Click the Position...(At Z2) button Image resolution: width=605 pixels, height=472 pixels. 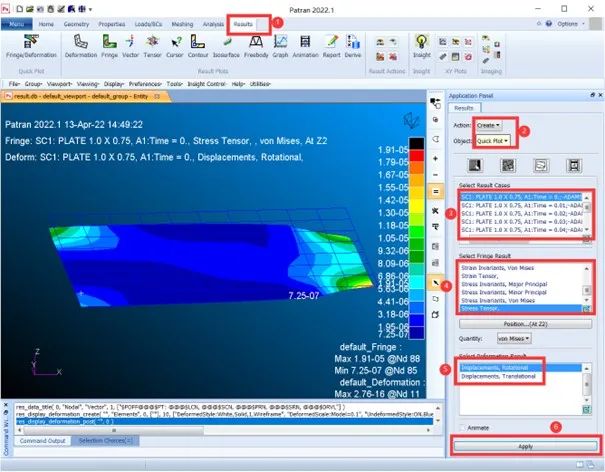coord(526,324)
